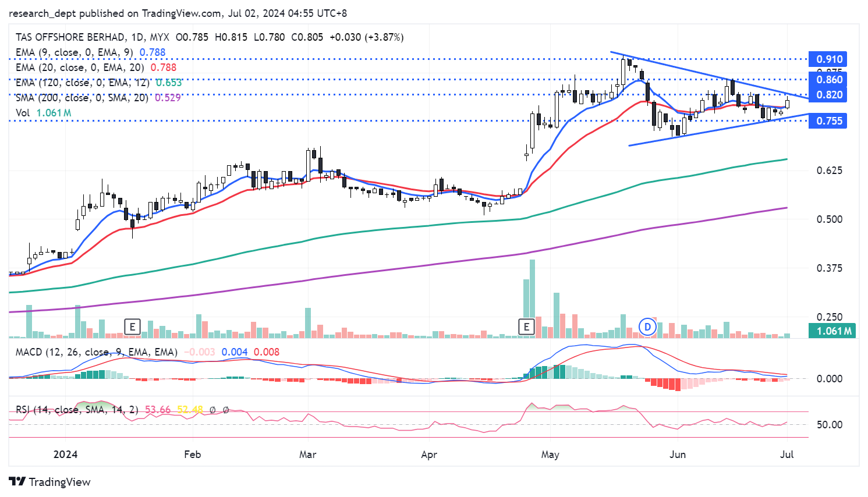
Task: Select the 0.860 price level label
Action: (x=829, y=80)
